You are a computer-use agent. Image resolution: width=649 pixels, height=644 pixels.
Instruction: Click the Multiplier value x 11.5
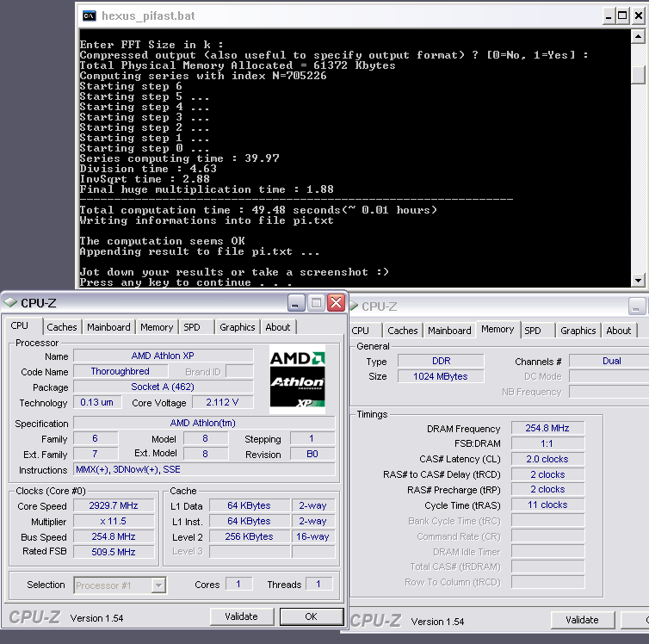[114, 521]
